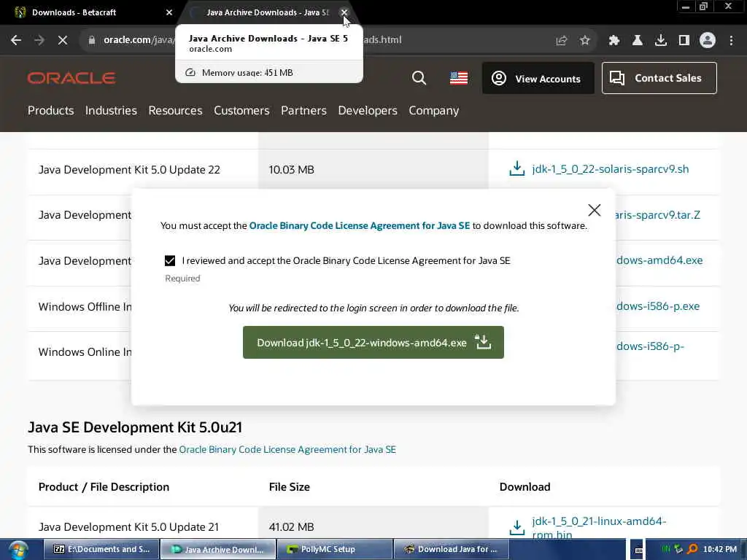Click the View Accounts button
This screenshot has height=560, width=747.
(538, 78)
